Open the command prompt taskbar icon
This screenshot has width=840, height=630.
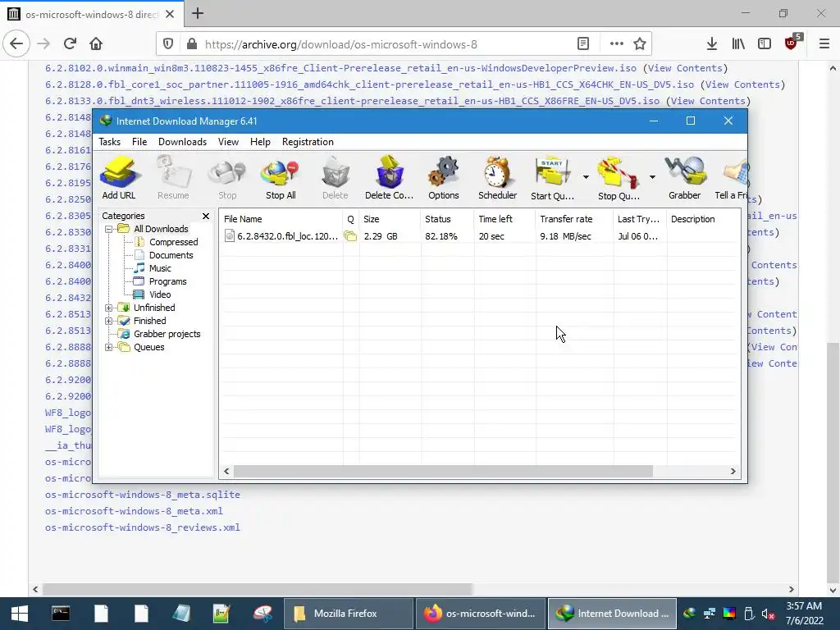click(61, 614)
